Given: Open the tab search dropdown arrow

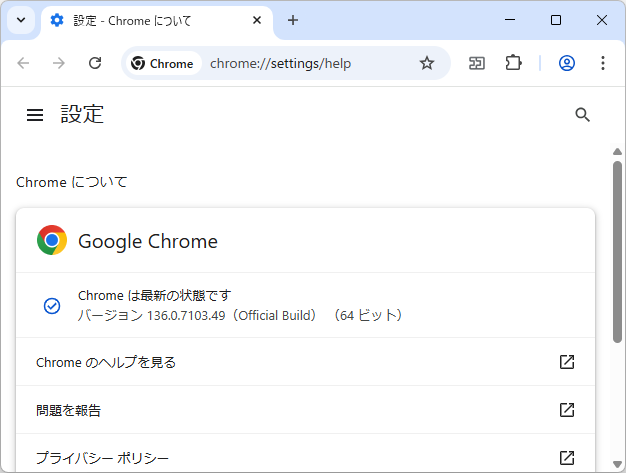Looking at the screenshot, I should pos(21,20).
